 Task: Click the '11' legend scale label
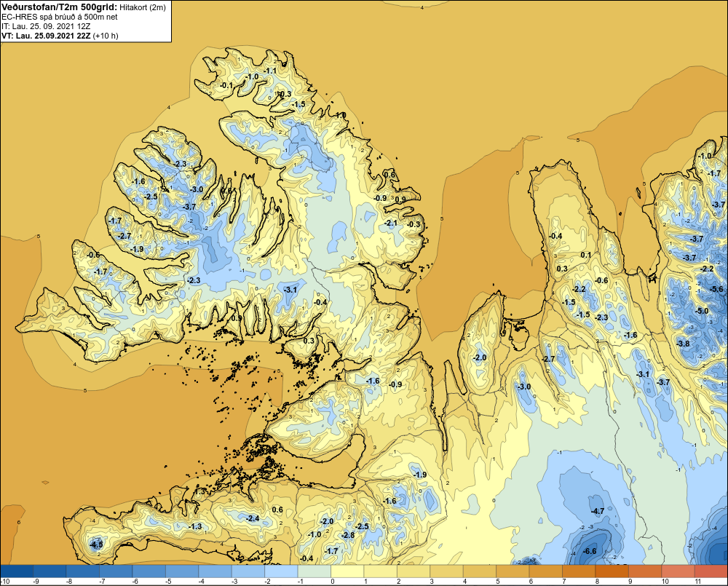[698, 582]
